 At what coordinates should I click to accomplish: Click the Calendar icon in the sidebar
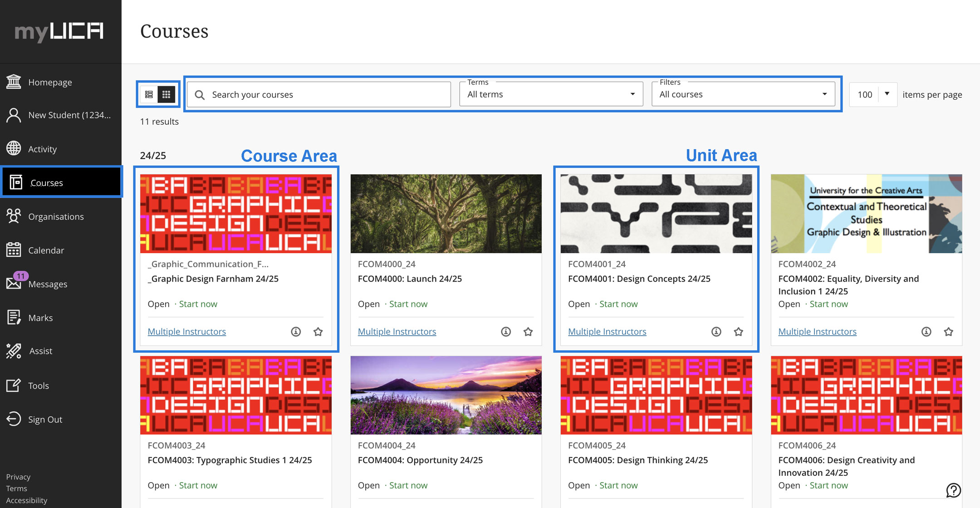tap(14, 249)
